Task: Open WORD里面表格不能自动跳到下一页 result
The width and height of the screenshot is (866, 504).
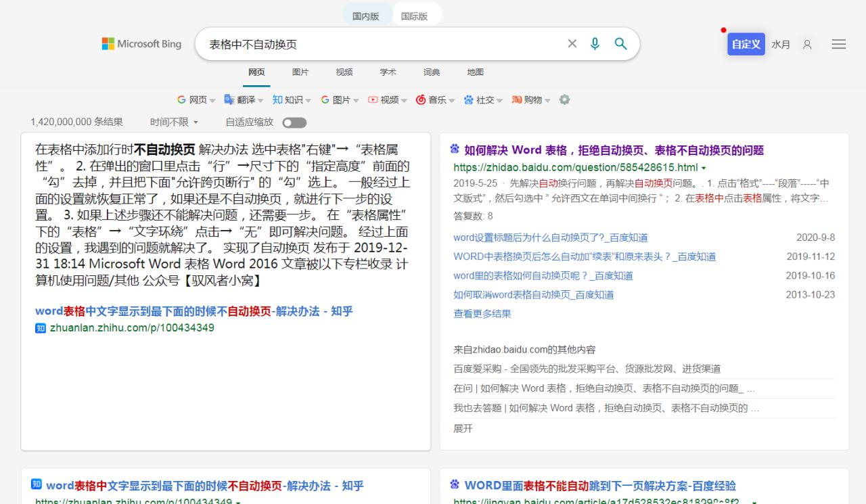Action: pos(600,486)
